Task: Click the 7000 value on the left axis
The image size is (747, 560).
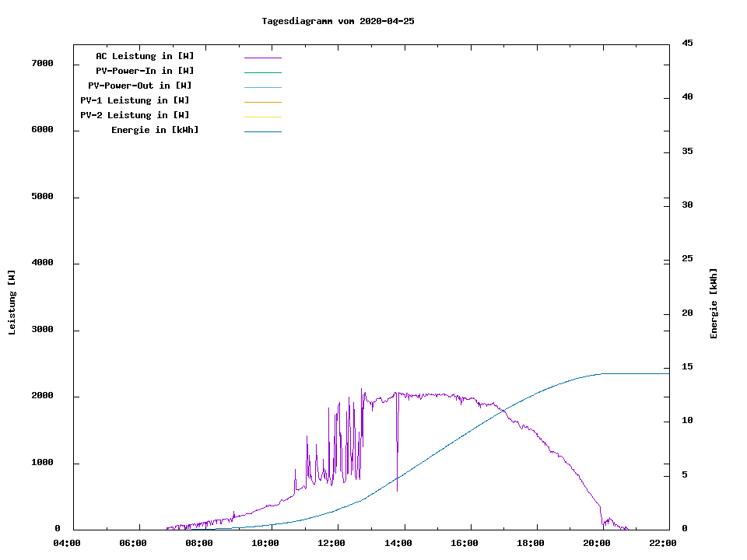Action: [x=41, y=63]
